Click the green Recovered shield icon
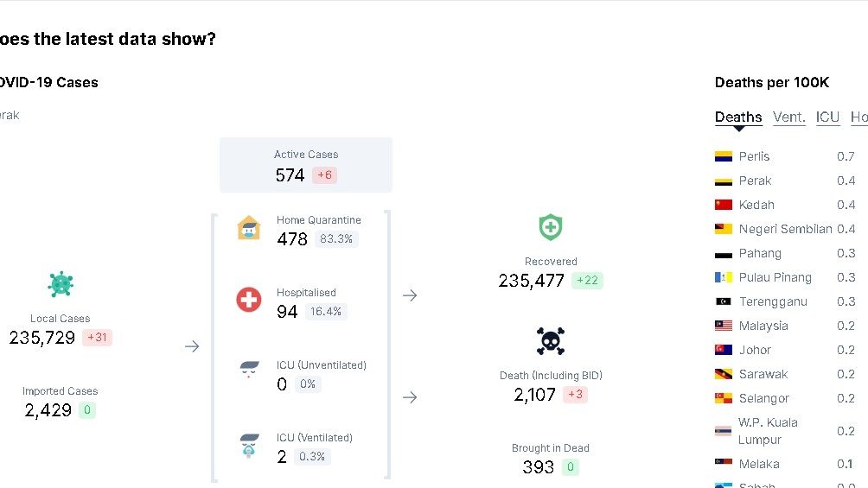The image size is (868, 488). (551, 228)
